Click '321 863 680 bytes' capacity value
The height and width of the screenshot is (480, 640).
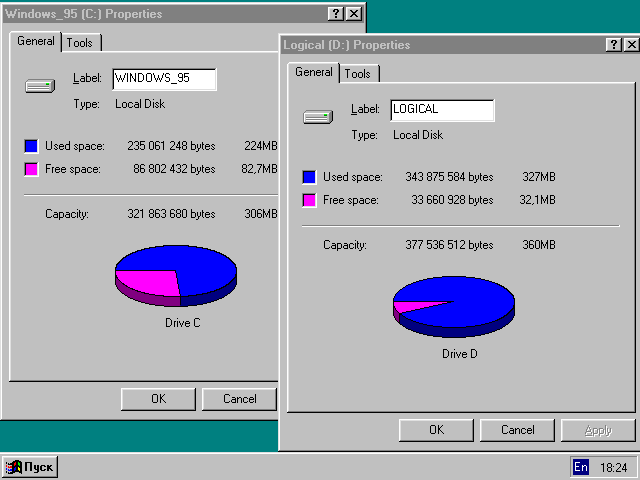pos(171,213)
